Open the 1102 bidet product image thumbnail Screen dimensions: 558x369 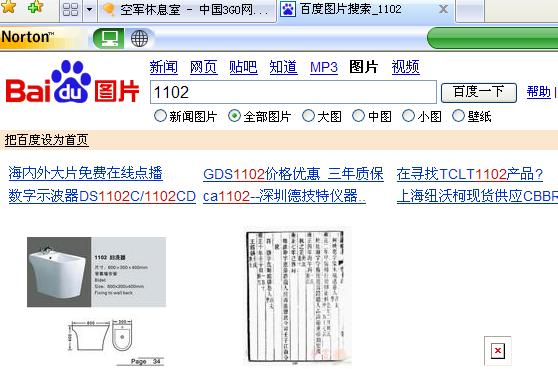click(x=96, y=301)
